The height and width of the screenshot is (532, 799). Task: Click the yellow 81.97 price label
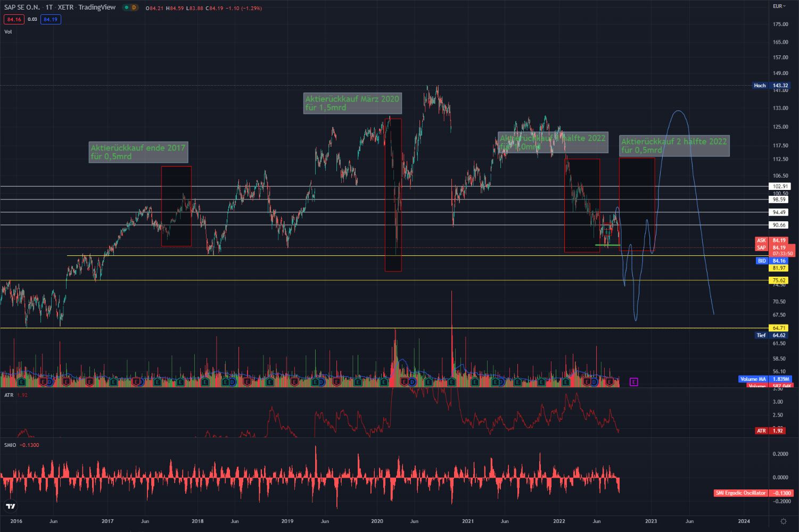pos(779,268)
